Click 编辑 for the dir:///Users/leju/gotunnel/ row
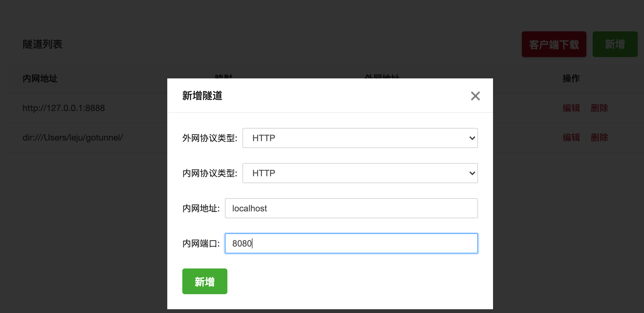This screenshot has width=644, height=313. 571,137
